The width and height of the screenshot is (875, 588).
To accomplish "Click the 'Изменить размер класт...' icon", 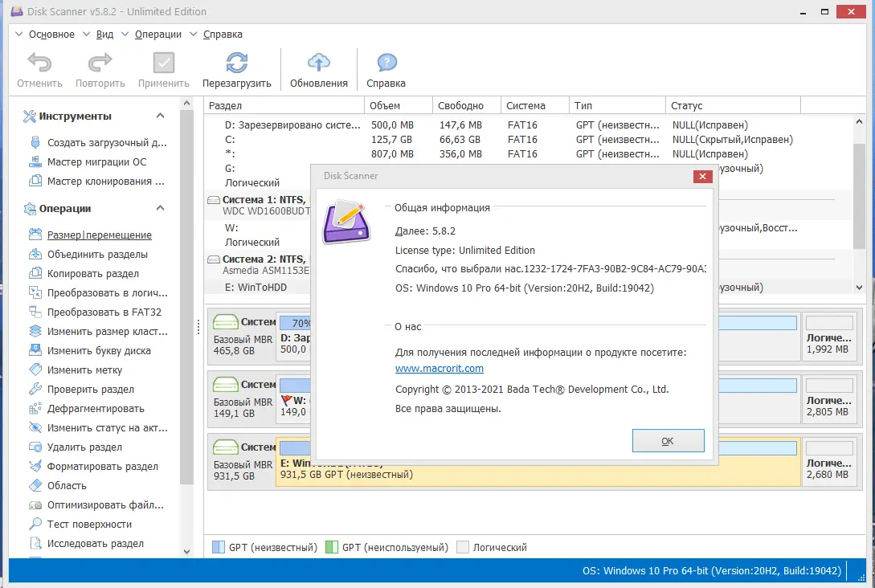I will tap(35, 331).
